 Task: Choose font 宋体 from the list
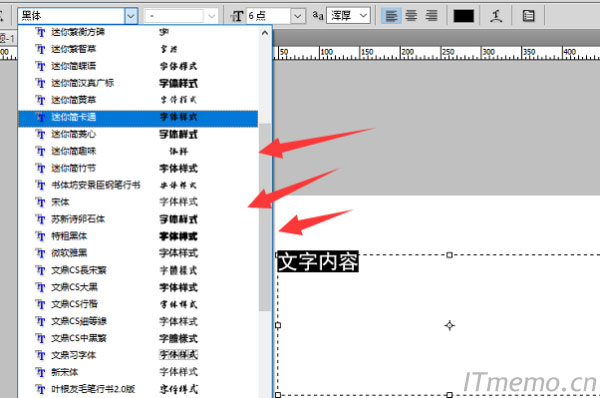click(x=138, y=202)
